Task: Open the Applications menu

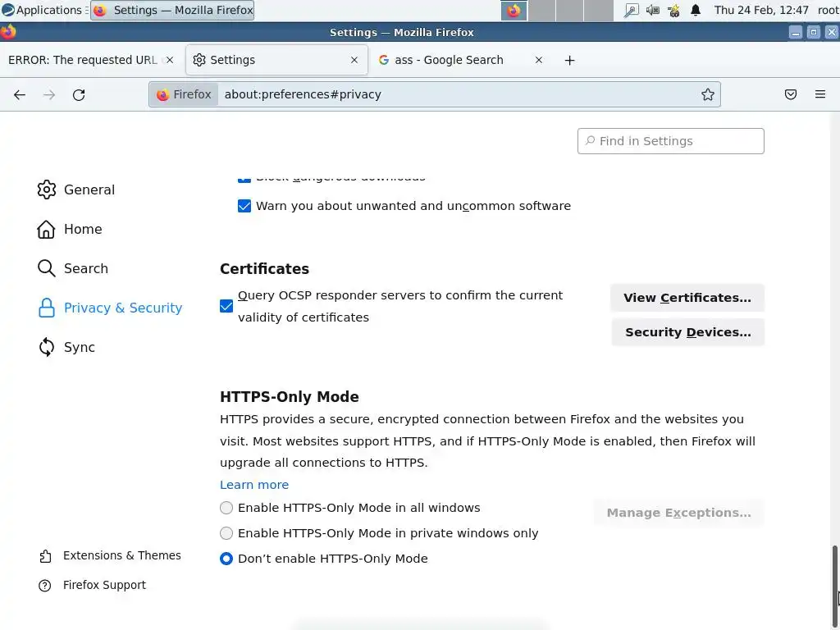Action: 42,11
